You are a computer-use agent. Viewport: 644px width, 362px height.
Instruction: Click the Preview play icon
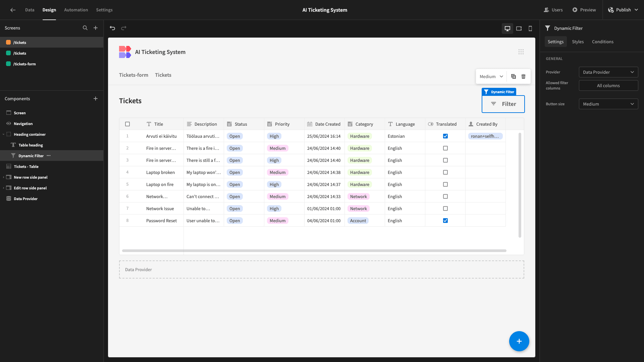(x=575, y=10)
